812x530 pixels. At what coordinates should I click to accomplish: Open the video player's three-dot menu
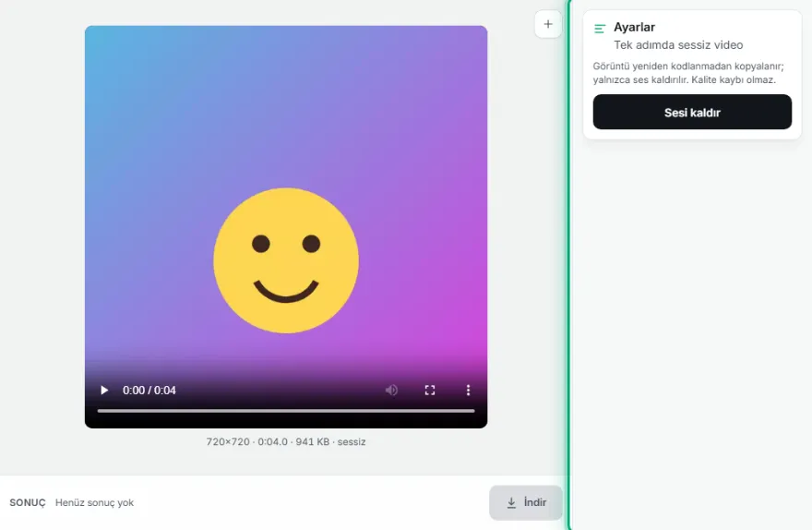coord(468,391)
